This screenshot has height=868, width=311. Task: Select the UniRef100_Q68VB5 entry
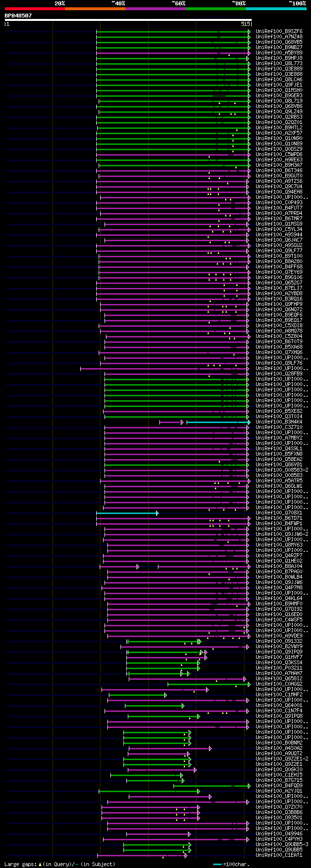pos(279,42)
